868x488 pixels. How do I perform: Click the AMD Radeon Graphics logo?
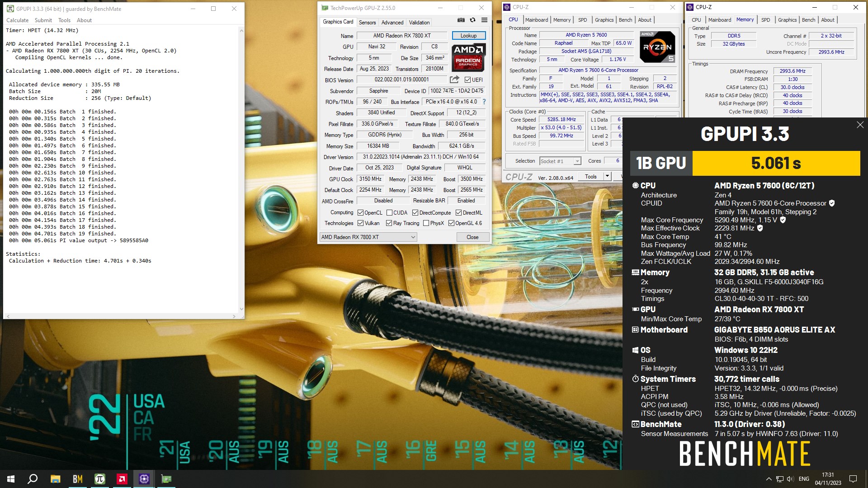tap(468, 57)
